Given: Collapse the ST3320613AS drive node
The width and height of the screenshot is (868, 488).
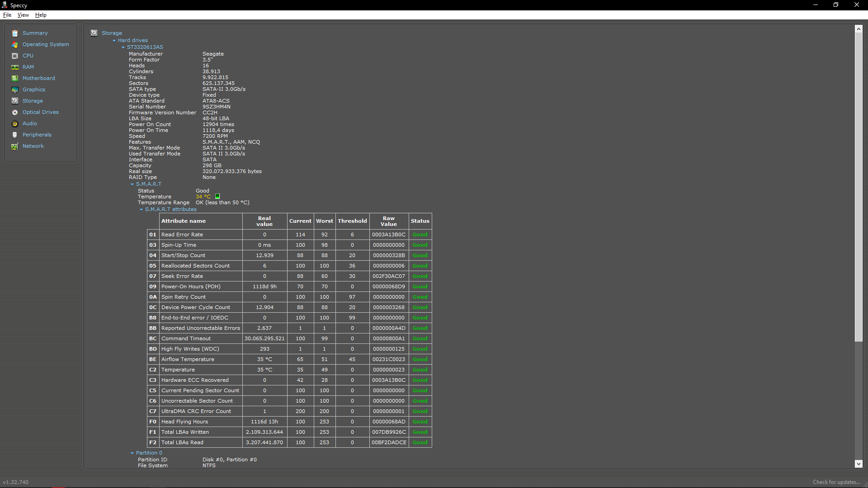Looking at the screenshot, I should tap(123, 47).
